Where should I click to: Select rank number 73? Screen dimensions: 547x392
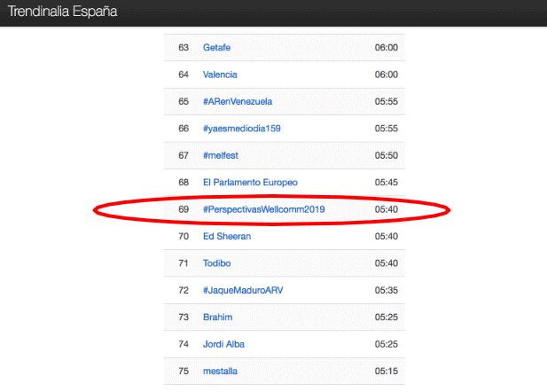[x=184, y=317]
